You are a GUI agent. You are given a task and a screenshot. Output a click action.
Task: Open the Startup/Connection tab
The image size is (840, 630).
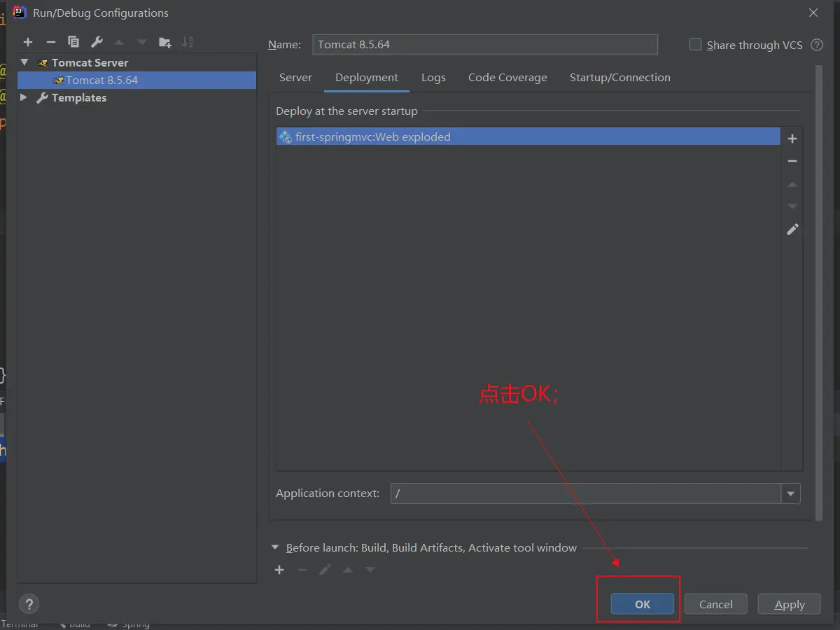619,78
